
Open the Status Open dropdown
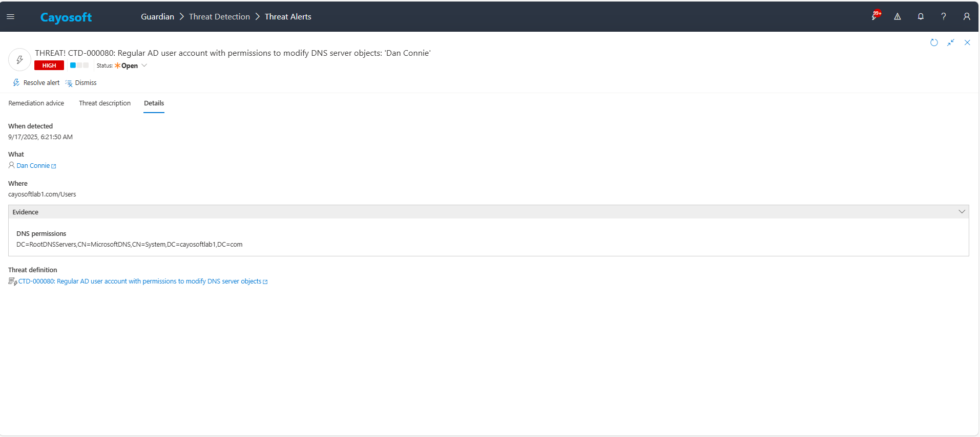tap(131, 65)
